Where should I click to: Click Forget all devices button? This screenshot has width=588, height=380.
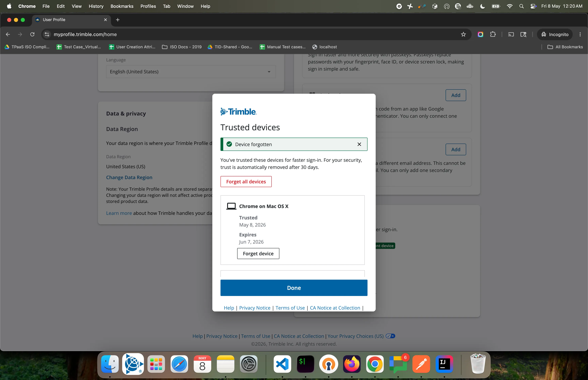[246, 182]
